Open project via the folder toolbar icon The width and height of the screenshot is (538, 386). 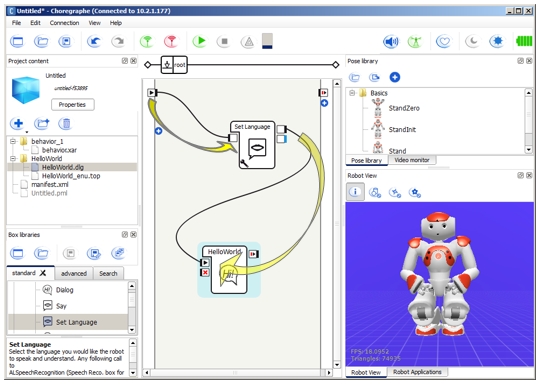coord(41,42)
